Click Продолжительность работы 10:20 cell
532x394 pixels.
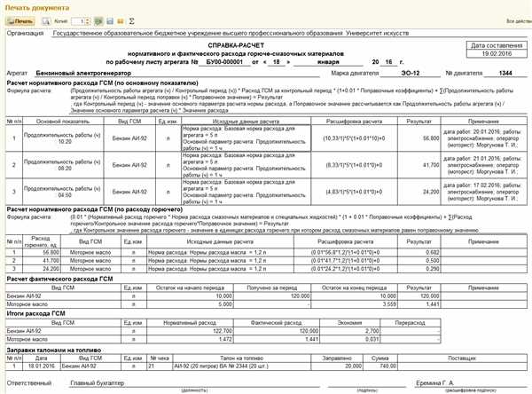[x=63, y=138]
